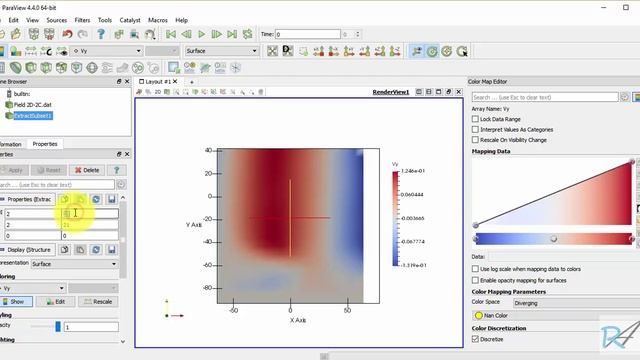Step to the previous frame
Screen dimensions: 640x360
pos(186,34)
